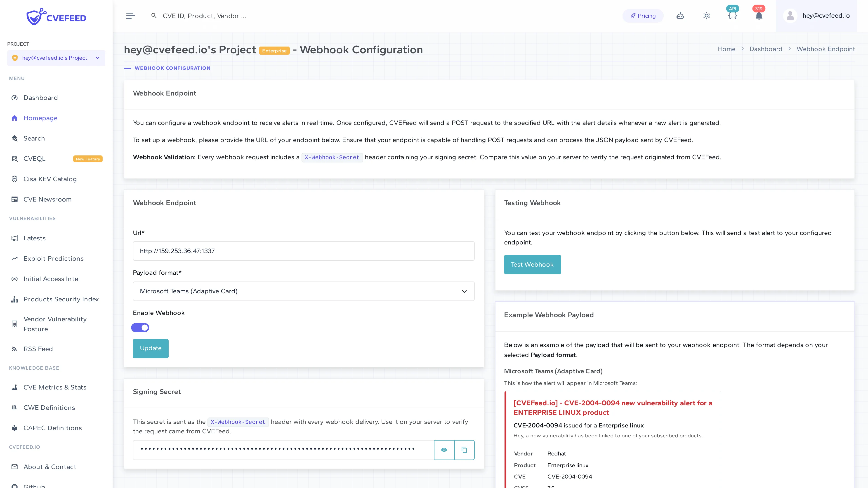Click the CVE Metrics & Stats chart icon

(14, 387)
